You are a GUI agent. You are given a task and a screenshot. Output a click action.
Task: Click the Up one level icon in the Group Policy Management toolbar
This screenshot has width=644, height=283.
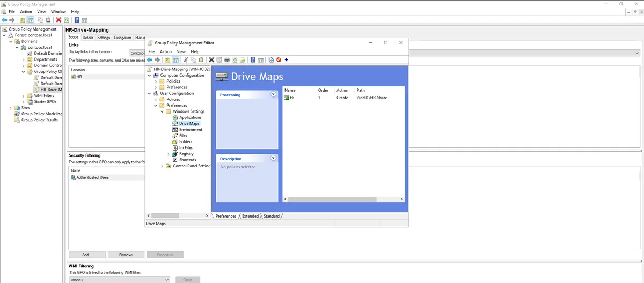(23, 20)
